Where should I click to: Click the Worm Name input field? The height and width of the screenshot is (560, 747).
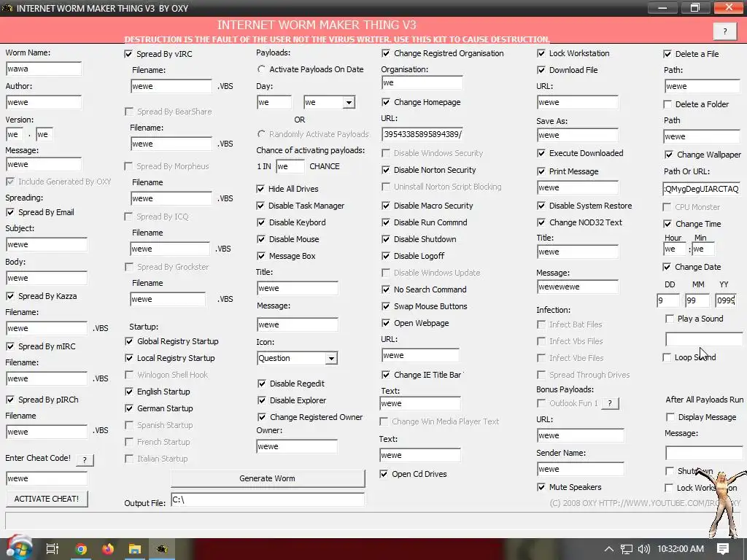(44, 69)
